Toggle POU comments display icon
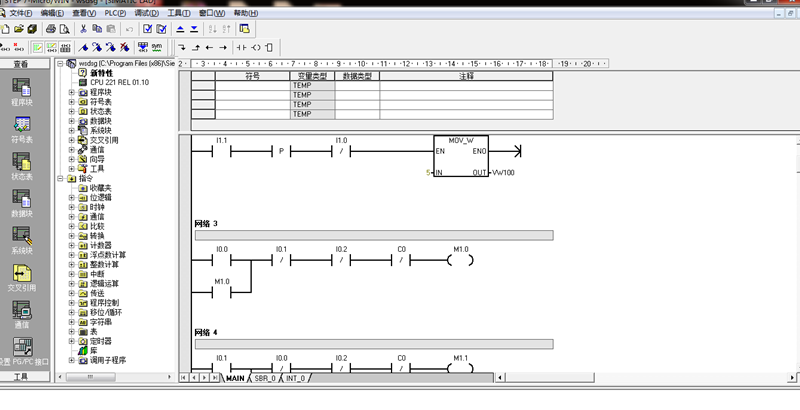 (x=38, y=47)
